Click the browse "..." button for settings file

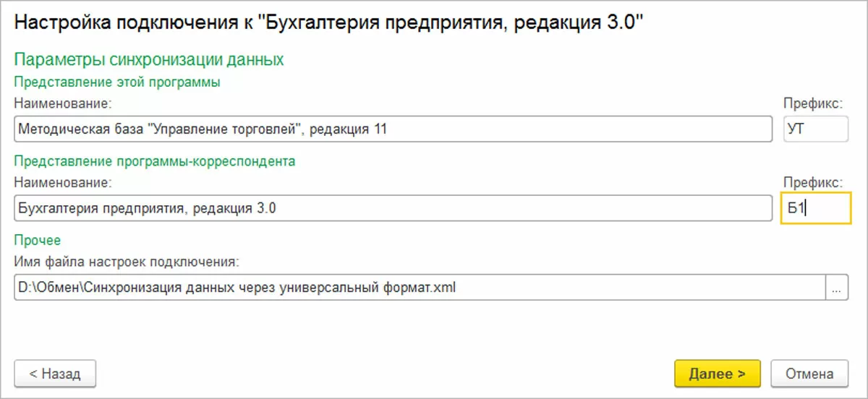[x=836, y=288]
